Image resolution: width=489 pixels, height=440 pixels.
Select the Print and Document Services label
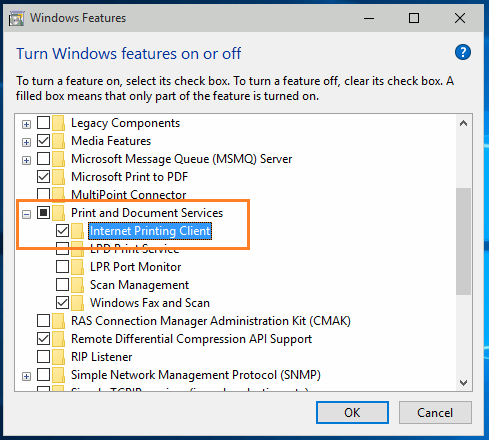click(147, 213)
